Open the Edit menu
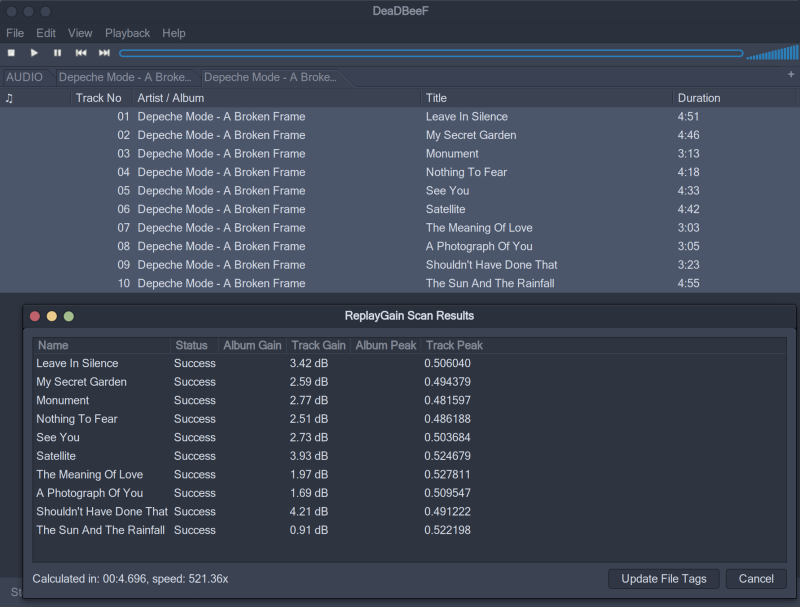Viewport: 800px width, 607px height. (x=46, y=33)
